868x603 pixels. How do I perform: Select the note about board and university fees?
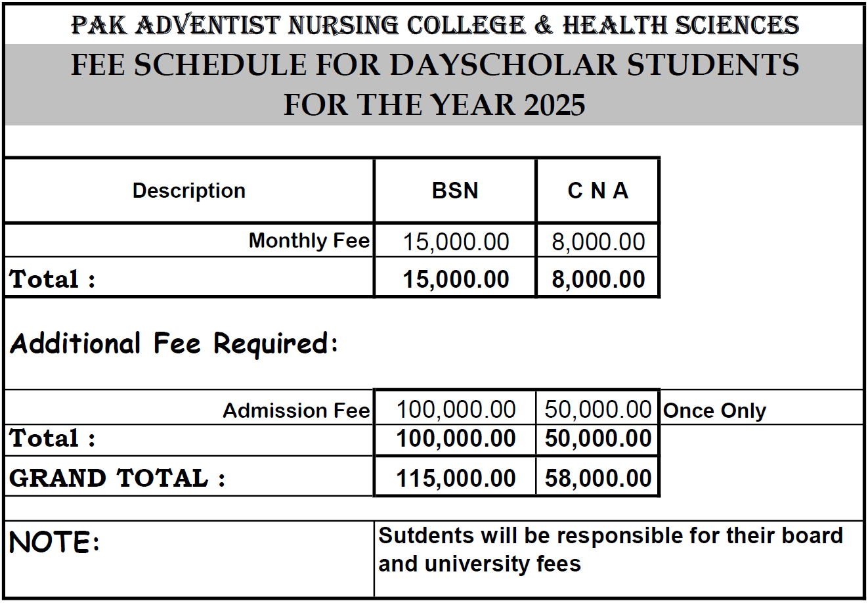(611, 549)
